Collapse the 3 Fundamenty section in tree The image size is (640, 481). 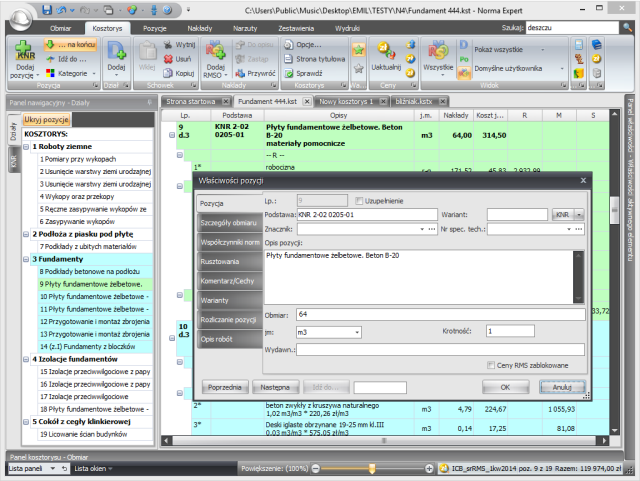[27, 258]
